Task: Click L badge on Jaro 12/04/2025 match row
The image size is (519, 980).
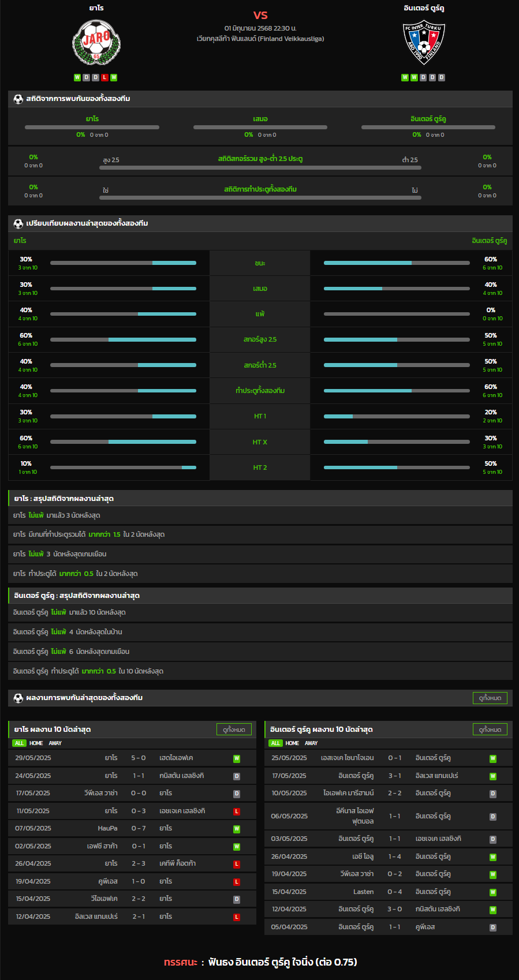Action: pos(237,917)
